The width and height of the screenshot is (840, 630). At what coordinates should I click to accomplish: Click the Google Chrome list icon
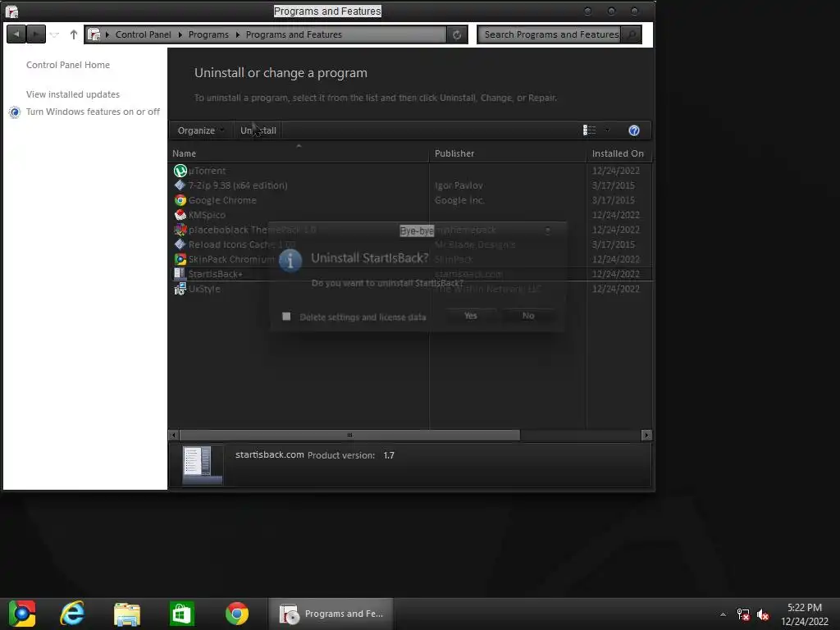click(x=180, y=200)
